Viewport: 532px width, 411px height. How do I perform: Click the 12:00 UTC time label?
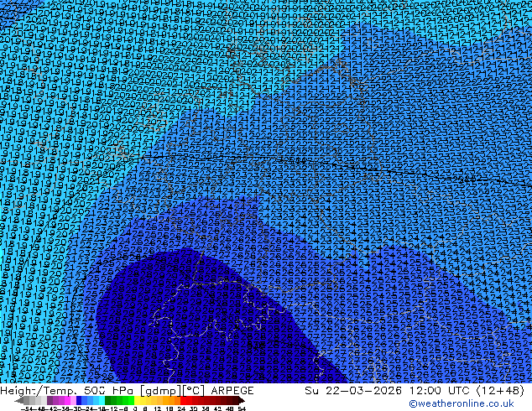pyautogui.click(x=441, y=391)
